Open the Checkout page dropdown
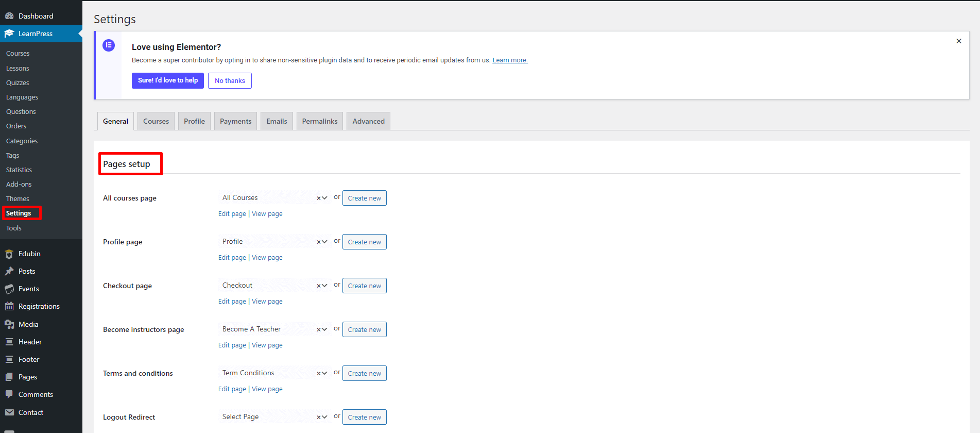 [x=325, y=286]
